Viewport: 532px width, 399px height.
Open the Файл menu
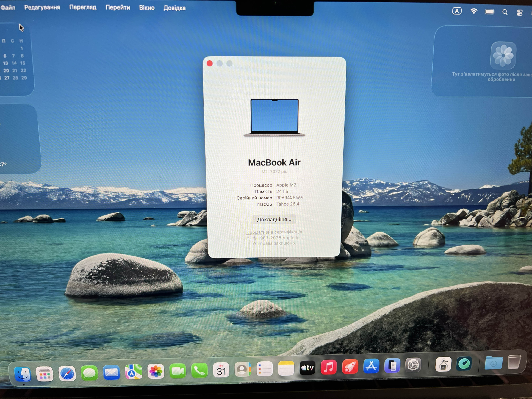(8, 7)
